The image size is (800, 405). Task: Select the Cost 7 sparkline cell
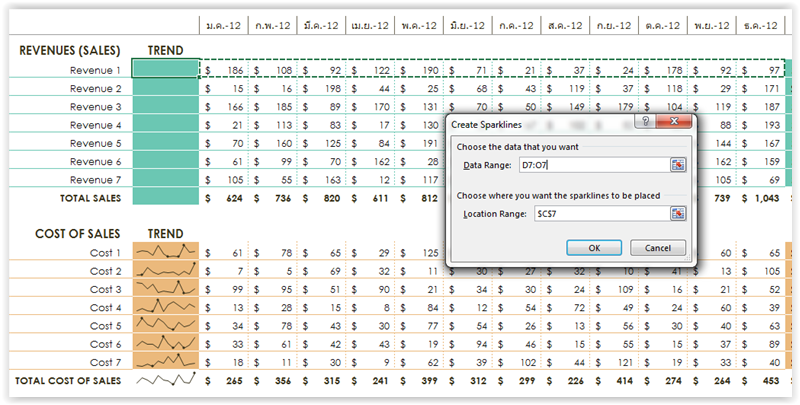tap(165, 361)
